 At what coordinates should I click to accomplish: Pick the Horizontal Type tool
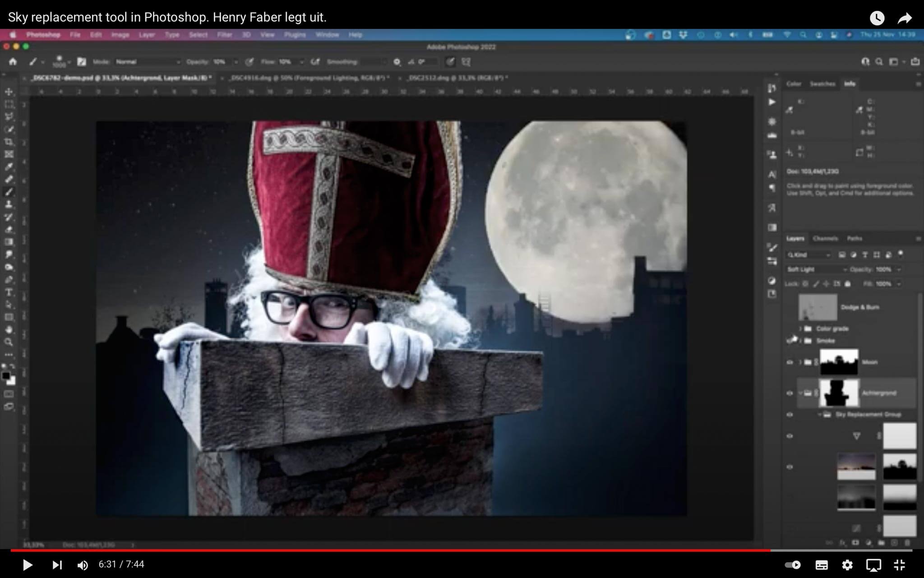coord(9,292)
